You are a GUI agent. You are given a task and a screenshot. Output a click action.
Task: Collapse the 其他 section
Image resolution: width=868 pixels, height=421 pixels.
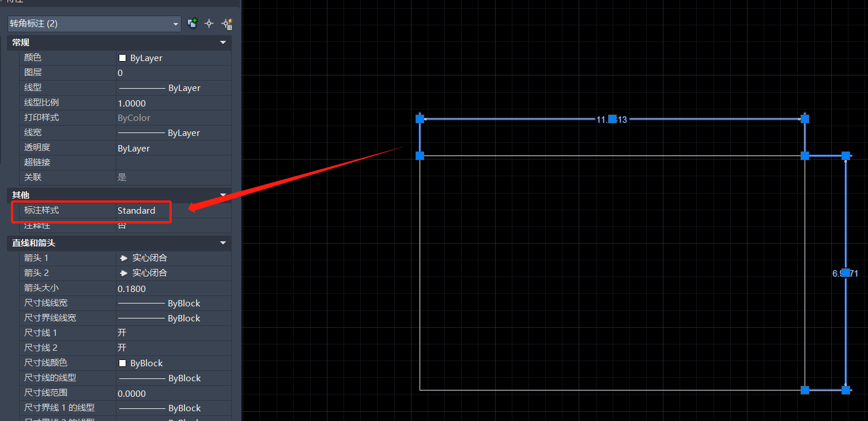(x=223, y=195)
